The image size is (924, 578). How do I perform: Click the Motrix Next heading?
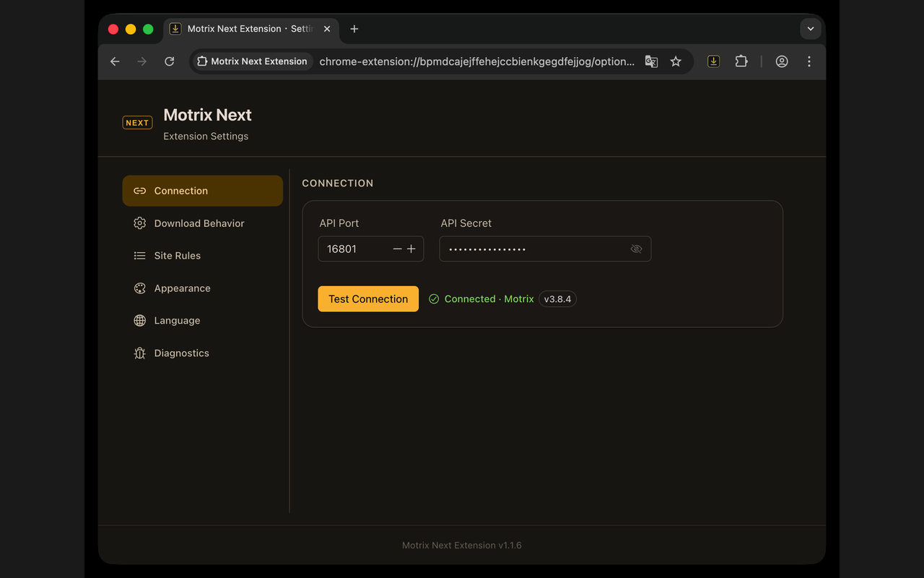[x=207, y=115]
